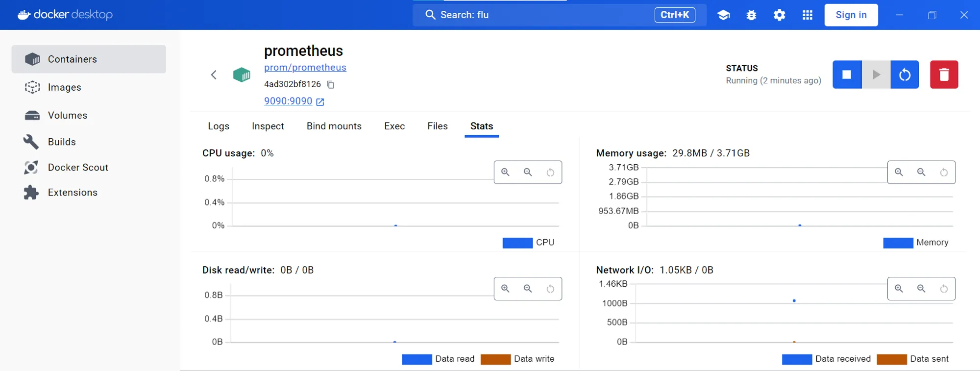Image resolution: width=980 pixels, height=371 pixels.
Task: Click the blue data point in Network chart
Action: [794, 301]
